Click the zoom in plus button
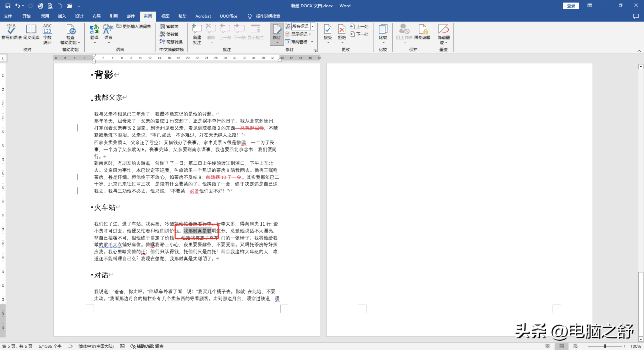 pos(624,346)
